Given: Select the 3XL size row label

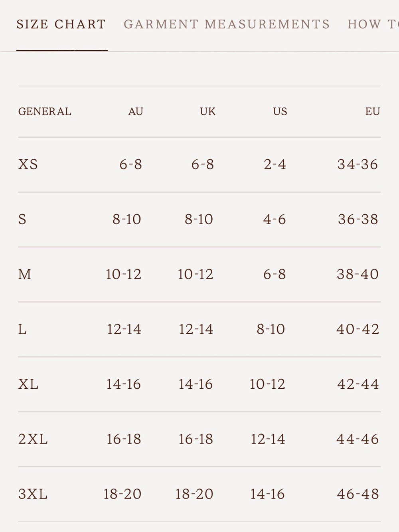Looking at the screenshot, I should click(x=33, y=494).
